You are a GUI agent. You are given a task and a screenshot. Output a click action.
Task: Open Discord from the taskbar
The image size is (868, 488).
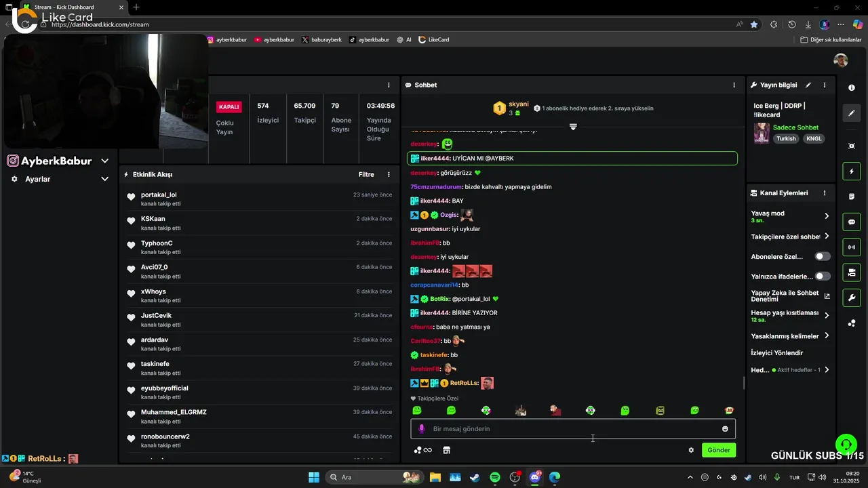(x=535, y=477)
